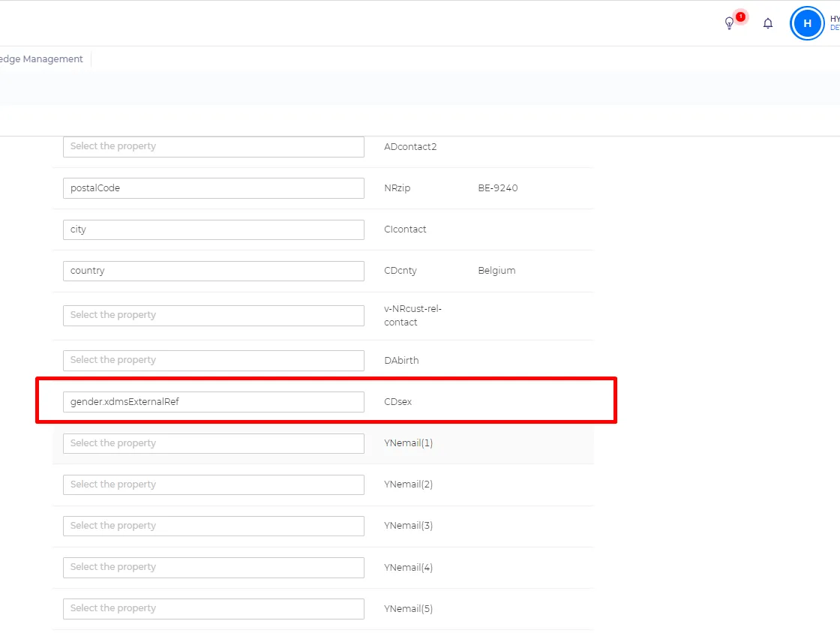Select property for YNemail(1)

click(214, 443)
